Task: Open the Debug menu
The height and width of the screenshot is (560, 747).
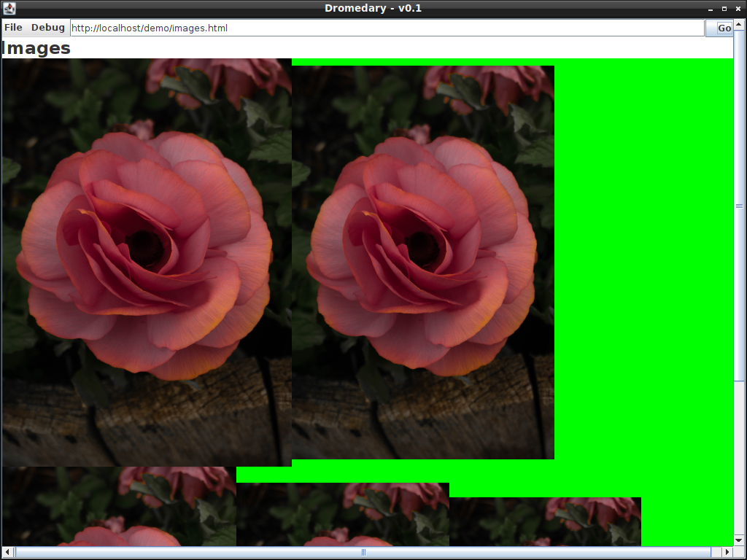Action: (47, 28)
